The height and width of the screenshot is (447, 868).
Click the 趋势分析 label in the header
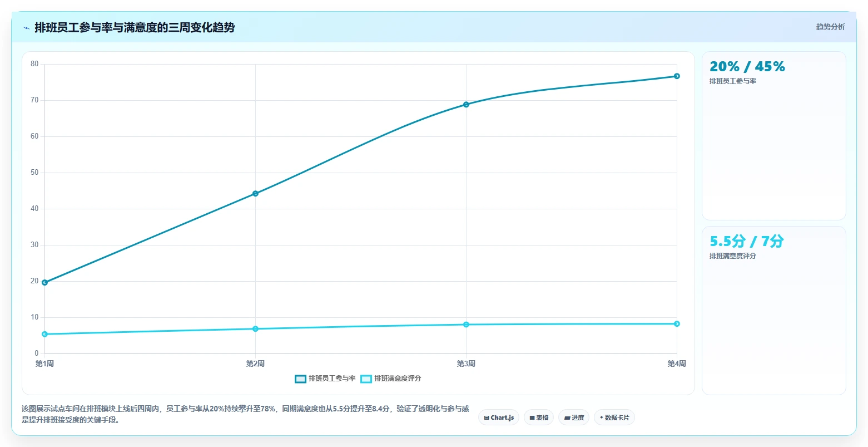click(830, 27)
